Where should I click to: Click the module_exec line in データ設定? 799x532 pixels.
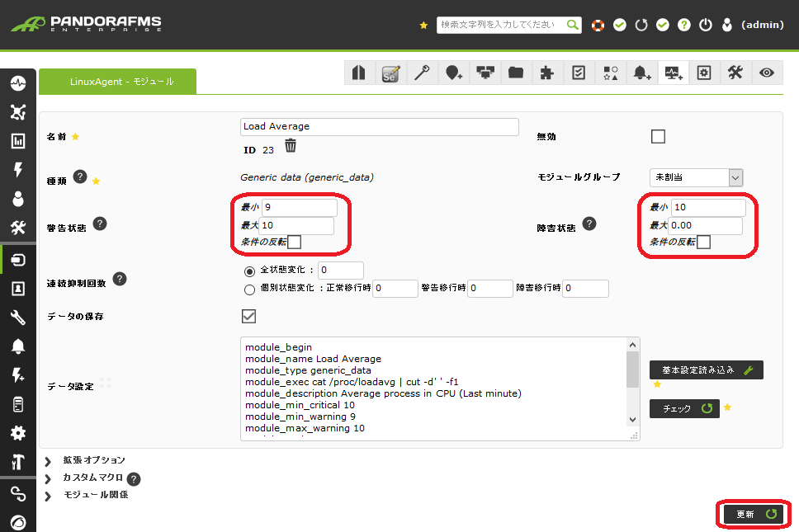click(x=352, y=382)
